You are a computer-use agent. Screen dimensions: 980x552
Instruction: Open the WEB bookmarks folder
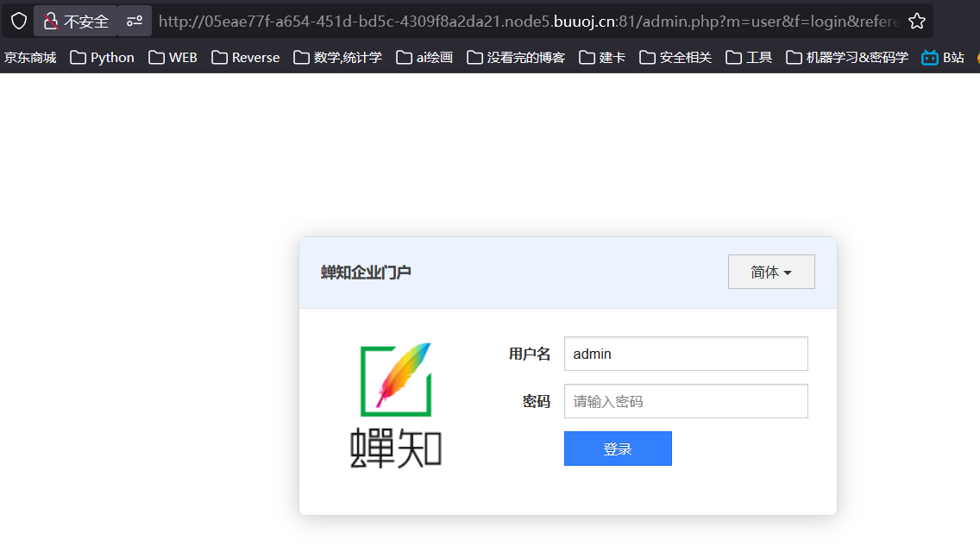tap(173, 58)
